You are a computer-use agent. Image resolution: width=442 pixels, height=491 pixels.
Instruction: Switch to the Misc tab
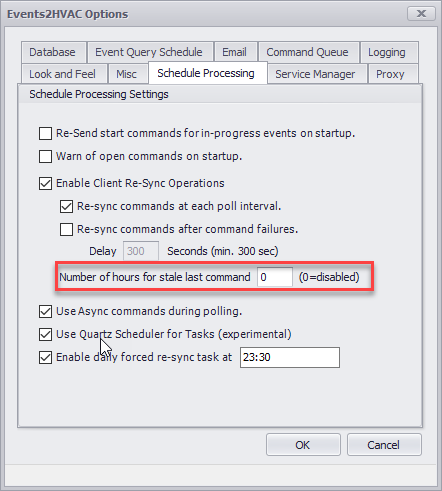point(128,74)
